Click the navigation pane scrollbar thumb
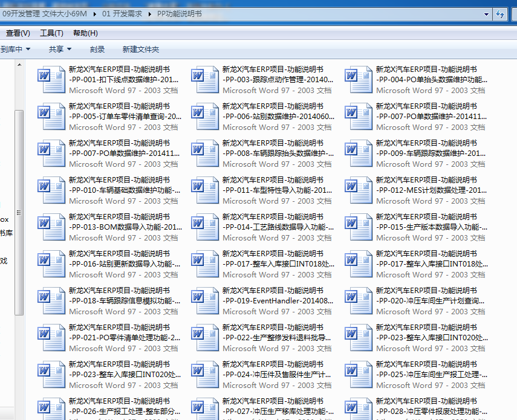 click(19, 213)
